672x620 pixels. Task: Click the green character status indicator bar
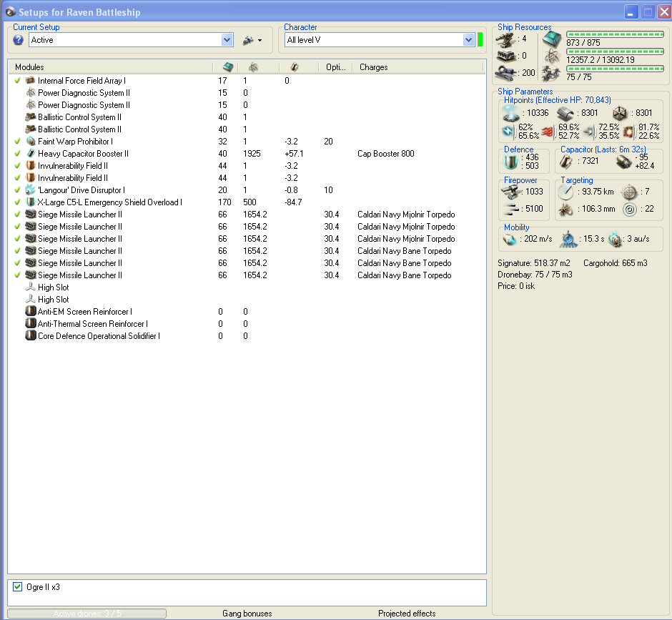pos(480,40)
